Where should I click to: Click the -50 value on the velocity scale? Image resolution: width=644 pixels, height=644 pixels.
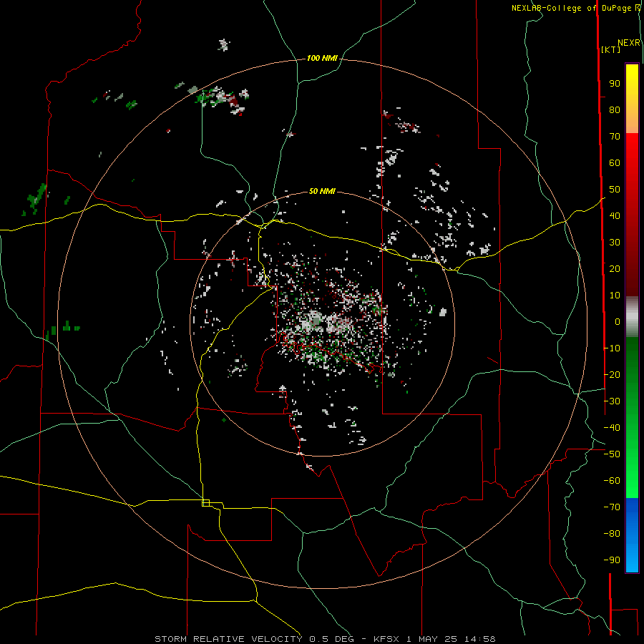pos(612,454)
